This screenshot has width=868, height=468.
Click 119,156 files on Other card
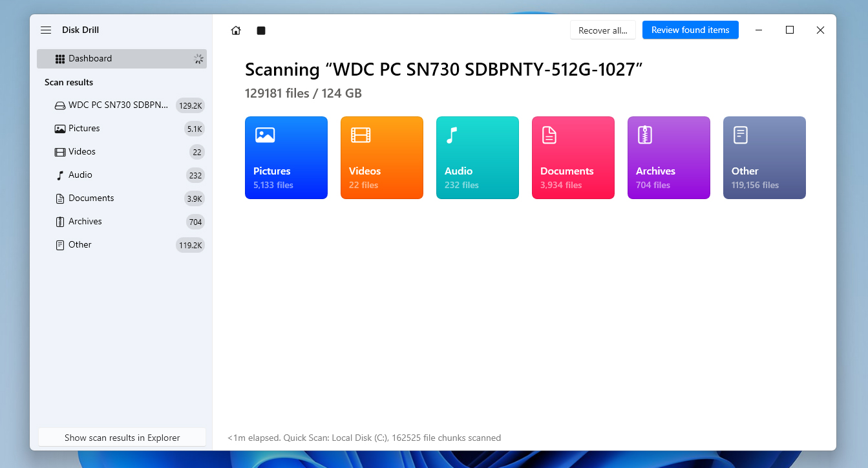[x=755, y=186]
